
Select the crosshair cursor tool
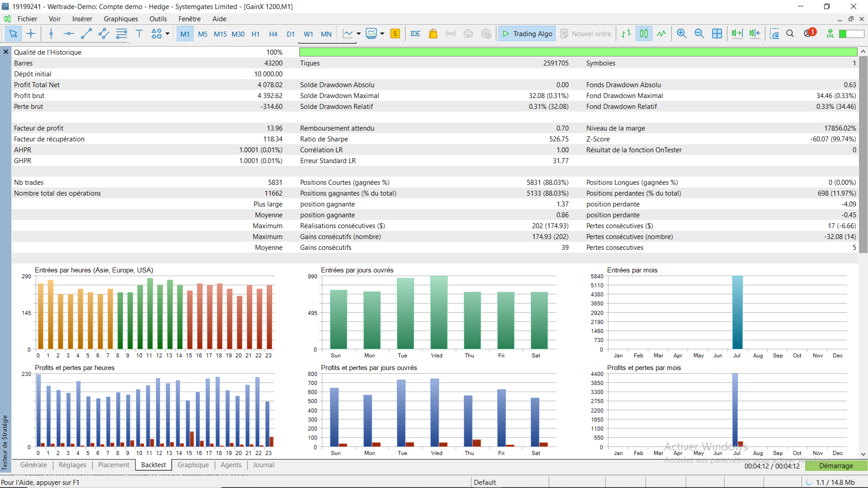coord(31,33)
